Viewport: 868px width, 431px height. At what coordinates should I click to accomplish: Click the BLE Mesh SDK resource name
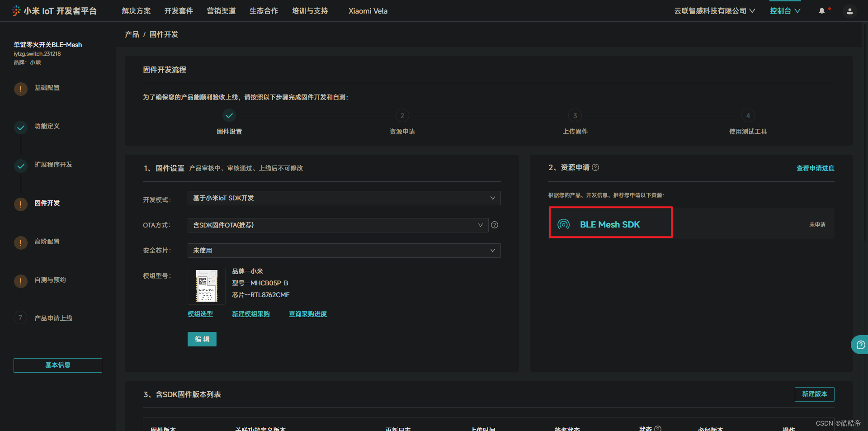tap(610, 224)
